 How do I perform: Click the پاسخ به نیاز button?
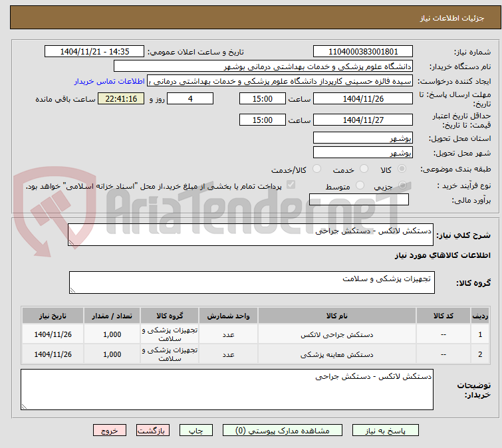click(x=386, y=431)
